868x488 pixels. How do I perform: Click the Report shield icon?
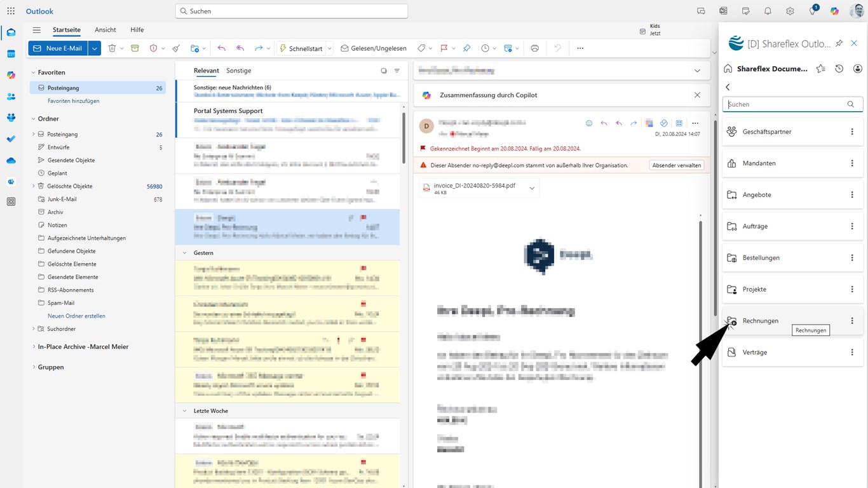pyautogui.click(x=153, y=48)
